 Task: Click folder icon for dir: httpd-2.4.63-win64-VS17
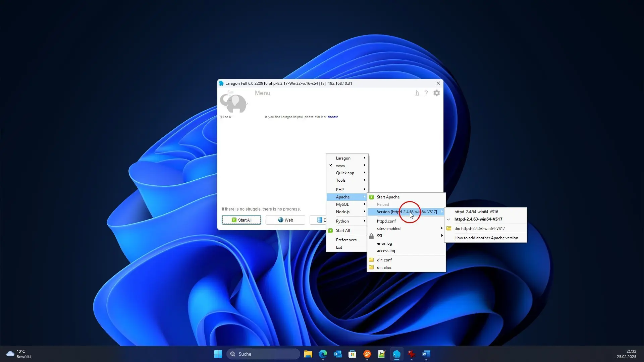(449, 229)
